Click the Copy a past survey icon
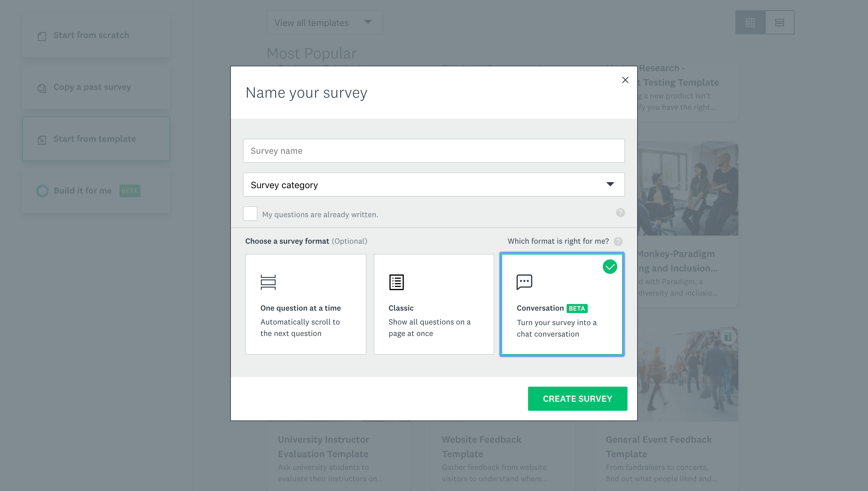The width and height of the screenshot is (868, 491). (42, 89)
